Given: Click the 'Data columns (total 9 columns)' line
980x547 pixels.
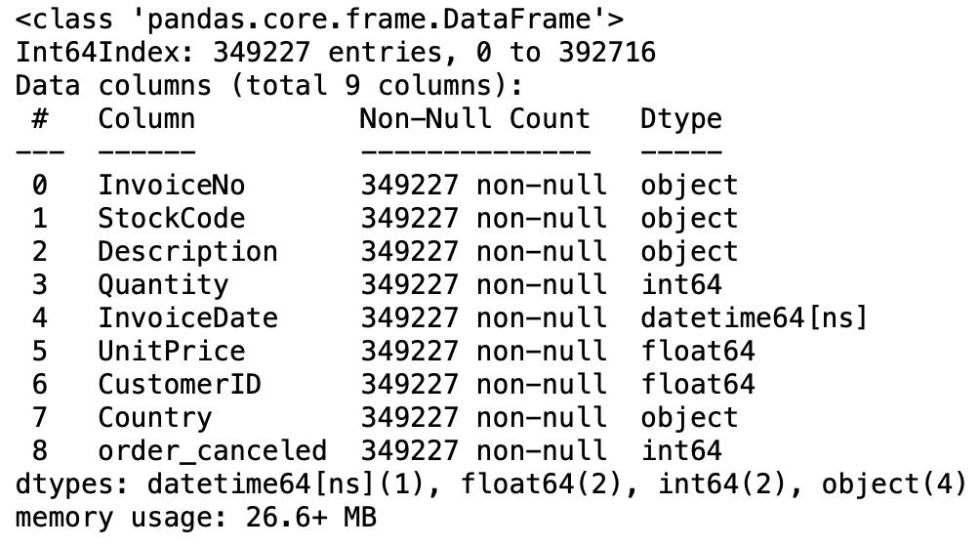Looking at the screenshot, I should click(269, 85).
